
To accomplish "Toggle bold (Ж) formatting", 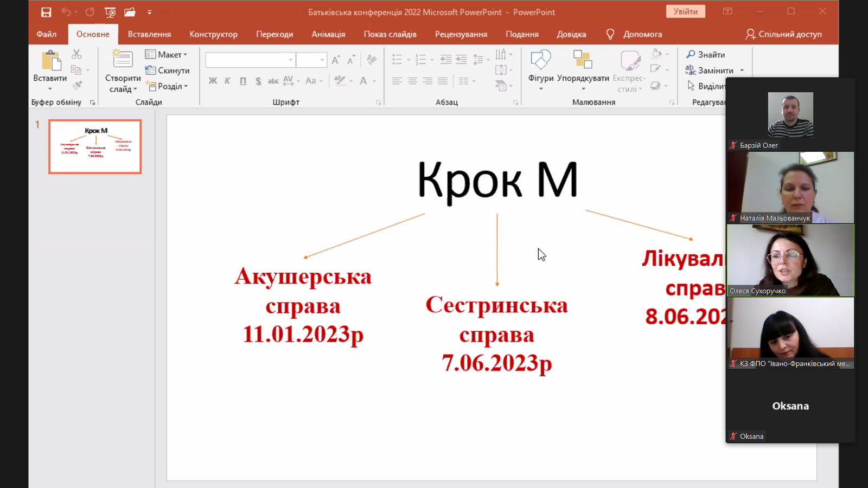I will tap(213, 81).
